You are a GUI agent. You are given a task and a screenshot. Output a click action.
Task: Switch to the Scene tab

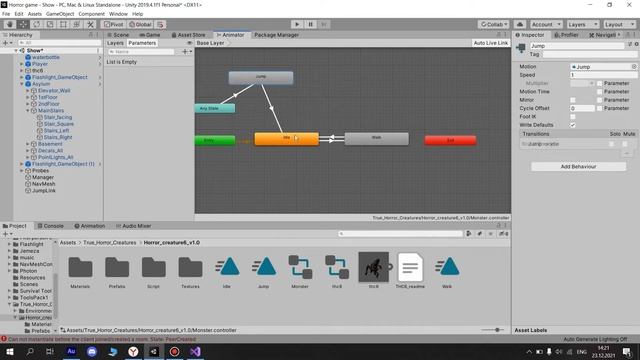(118, 35)
